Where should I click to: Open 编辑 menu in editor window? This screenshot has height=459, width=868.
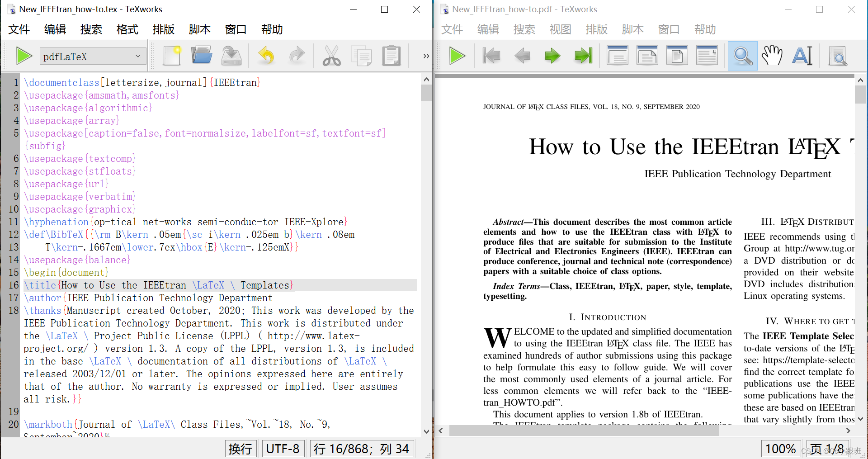tap(55, 29)
